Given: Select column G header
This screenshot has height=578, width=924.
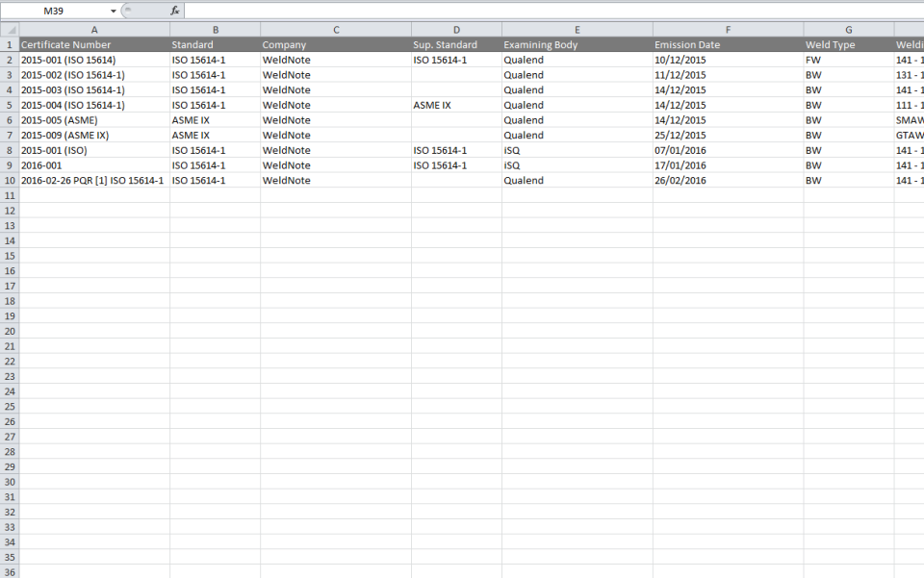Looking at the screenshot, I should [x=849, y=30].
